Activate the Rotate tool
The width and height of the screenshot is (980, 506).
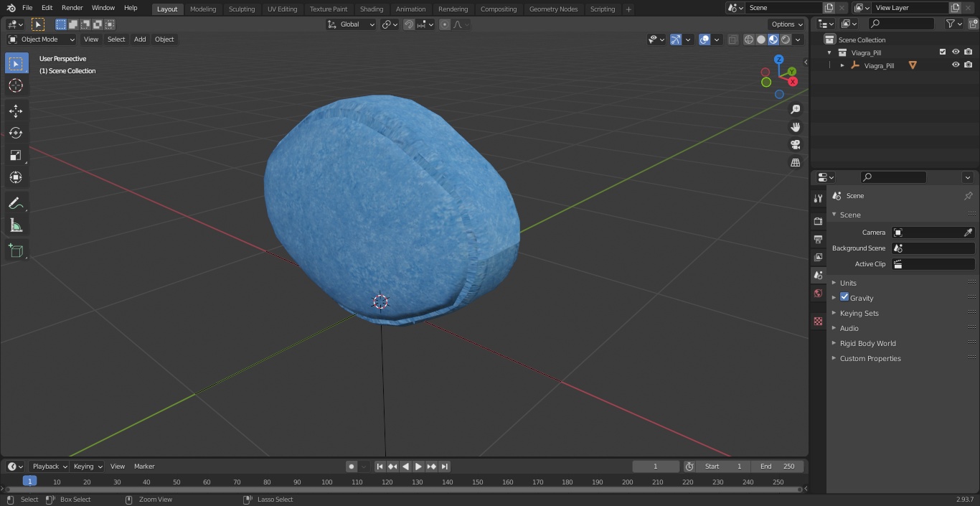(16, 133)
